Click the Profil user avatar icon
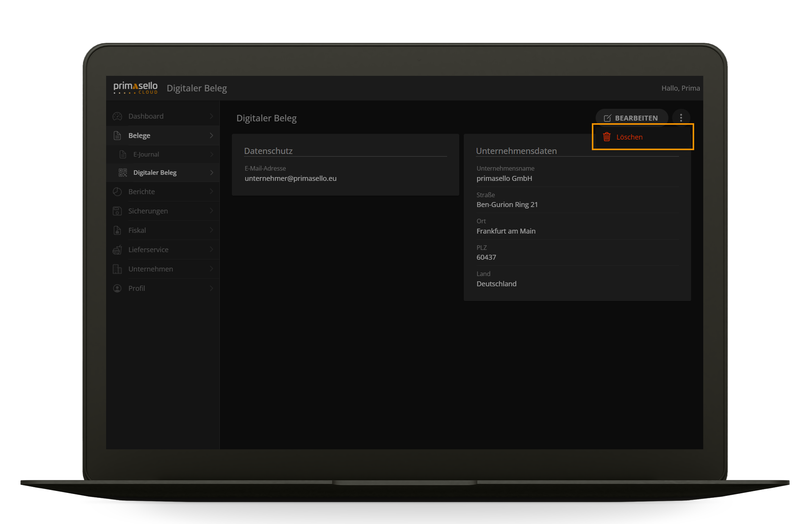This screenshot has width=812, height=524. point(117,288)
